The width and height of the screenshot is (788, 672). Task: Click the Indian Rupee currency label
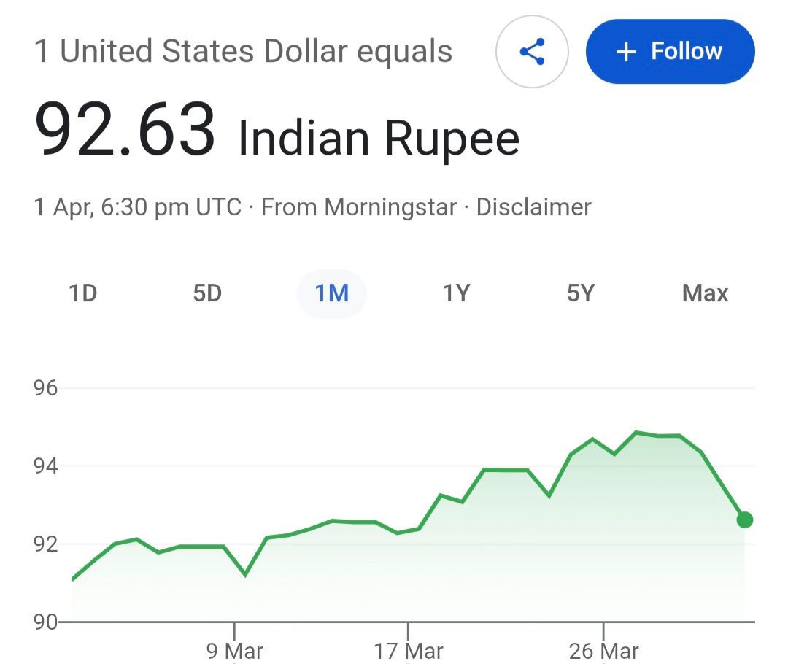pyautogui.click(x=379, y=137)
